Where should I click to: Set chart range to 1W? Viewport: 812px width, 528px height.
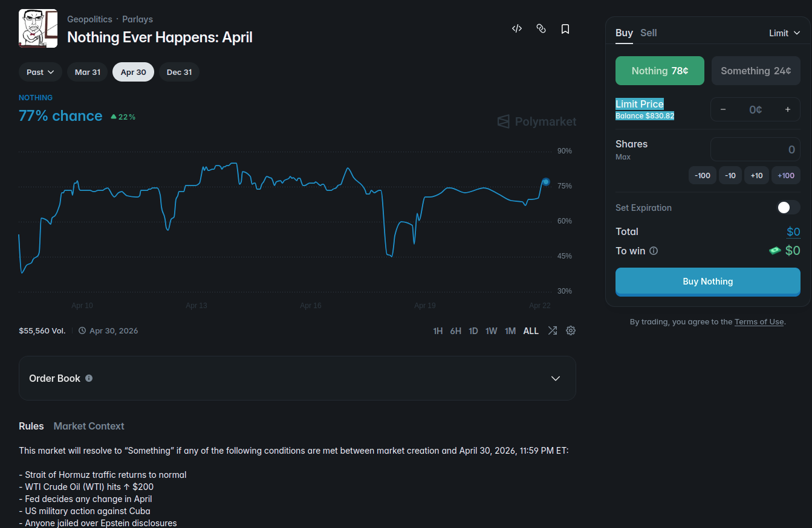tap(492, 331)
